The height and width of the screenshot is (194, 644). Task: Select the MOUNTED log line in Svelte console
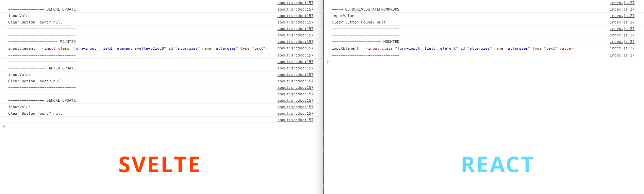(42, 42)
